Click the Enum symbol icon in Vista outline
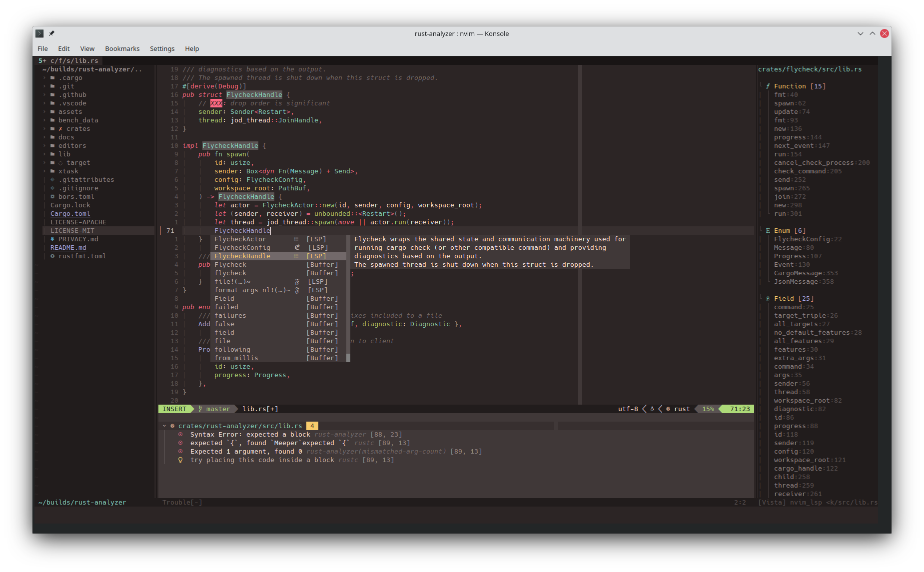 pyautogui.click(x=768, y=231)
